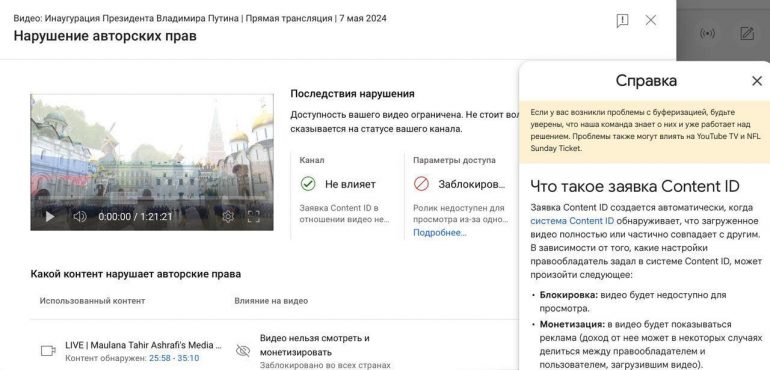Close the Справка help panel
Screen dimensions: 770x370
click(757, 81)
